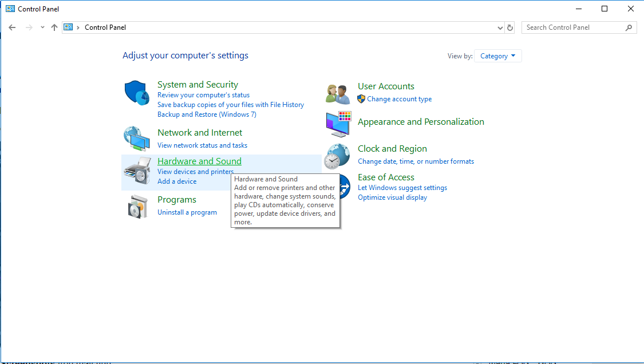Click the refresh button beside address bar

point(510,27)
